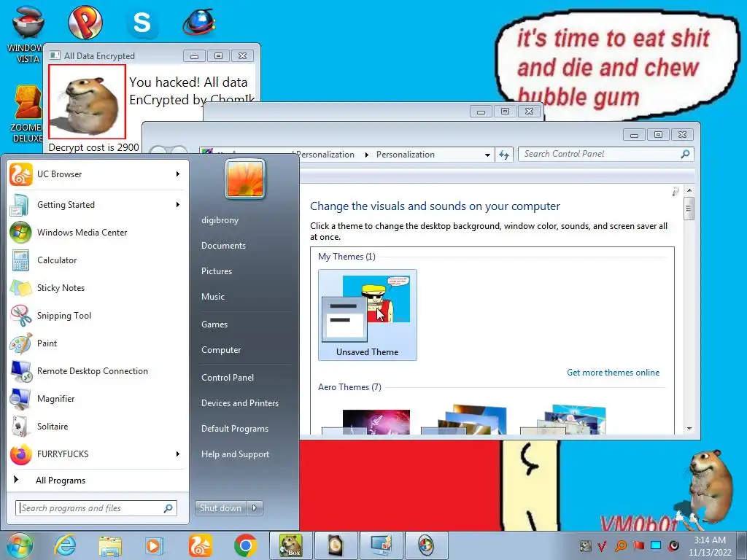Click Get more themes online link
747x560 pixels.
pyautogui.click(x=613, y=373)
